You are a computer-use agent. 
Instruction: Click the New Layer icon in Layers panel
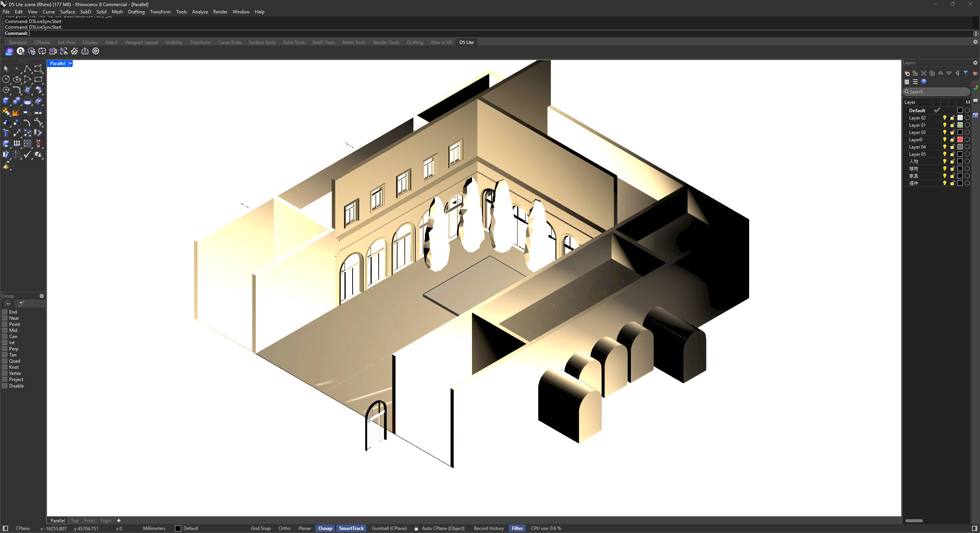(907, 73)
